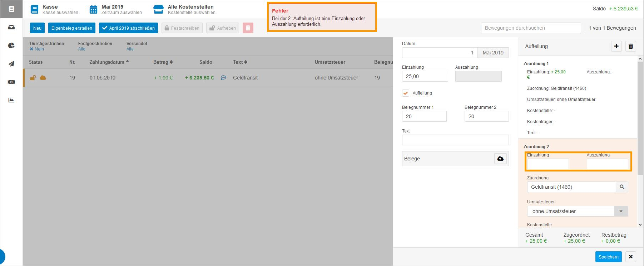
Task: Click Eigenbeleg erstellen button
Action: pos(72,28)
